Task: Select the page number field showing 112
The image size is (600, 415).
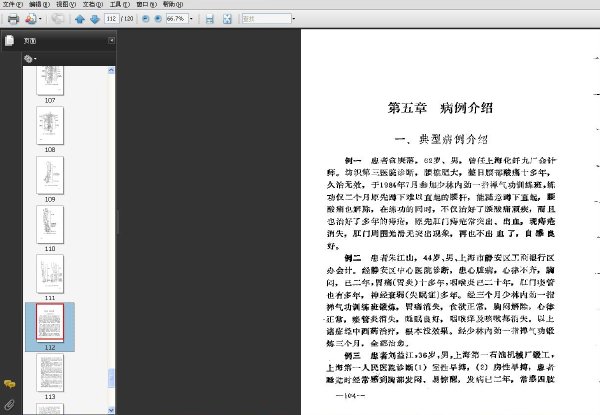Action: pyautogui.click(x=111, y=18)
